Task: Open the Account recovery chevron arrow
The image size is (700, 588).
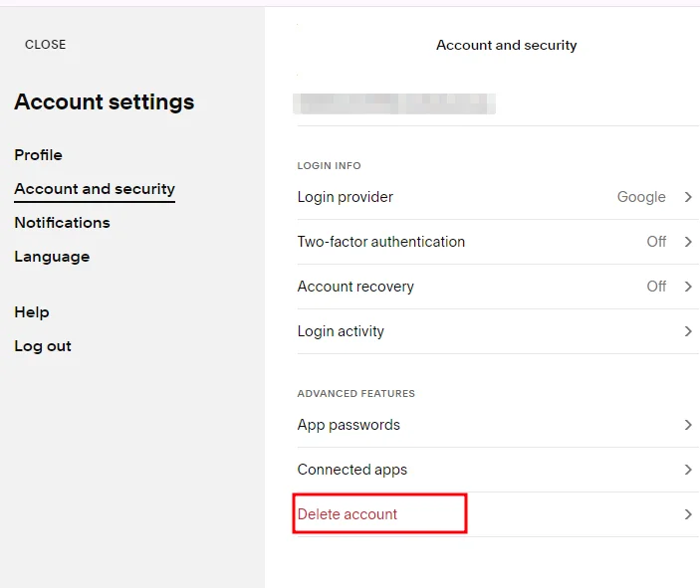Action: [688, 287]
